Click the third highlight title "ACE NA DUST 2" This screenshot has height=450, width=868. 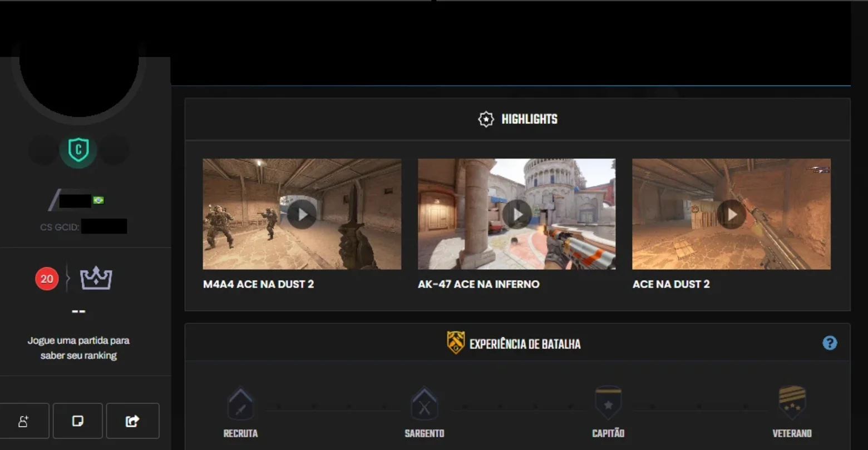coord(671,284)
